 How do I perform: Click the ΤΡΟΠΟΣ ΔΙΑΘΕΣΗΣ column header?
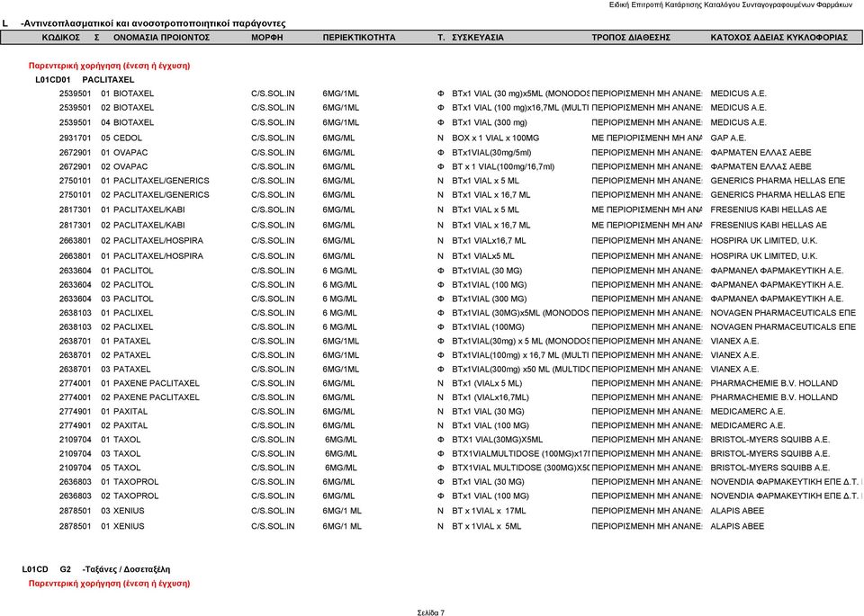pyautogui.click(x=631, y=38)
